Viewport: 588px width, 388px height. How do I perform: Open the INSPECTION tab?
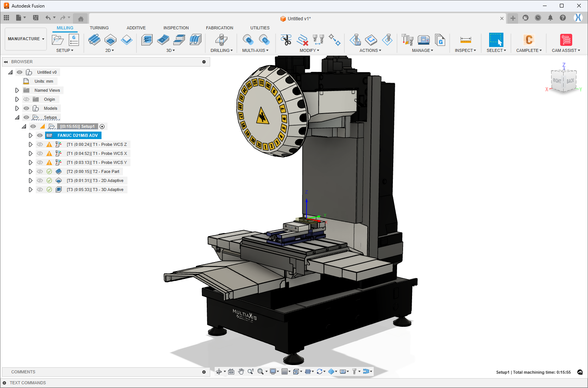pyautogui.click(x=176, y=28)
